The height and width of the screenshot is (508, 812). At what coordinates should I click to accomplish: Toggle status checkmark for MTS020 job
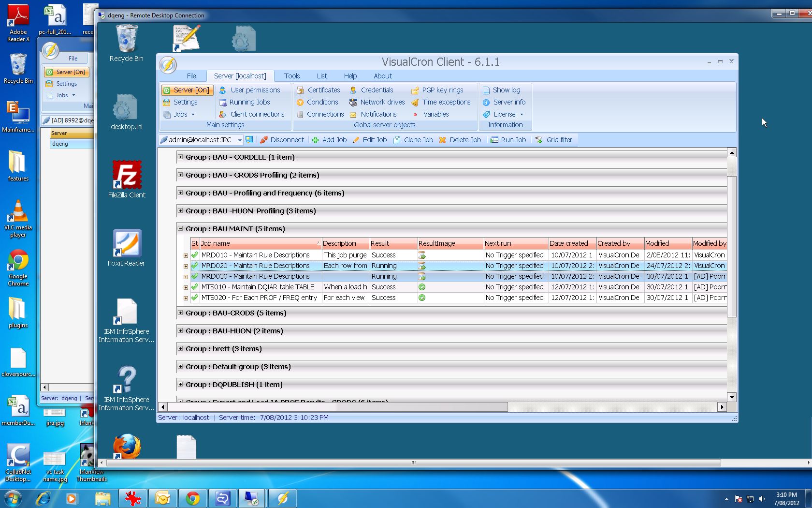[195, 298]
